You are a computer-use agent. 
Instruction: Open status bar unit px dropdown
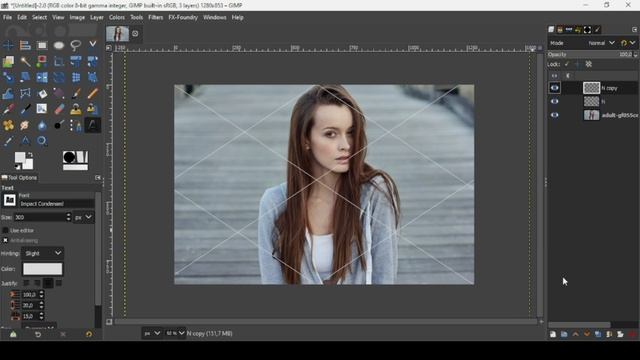click(x=152, y=333)
